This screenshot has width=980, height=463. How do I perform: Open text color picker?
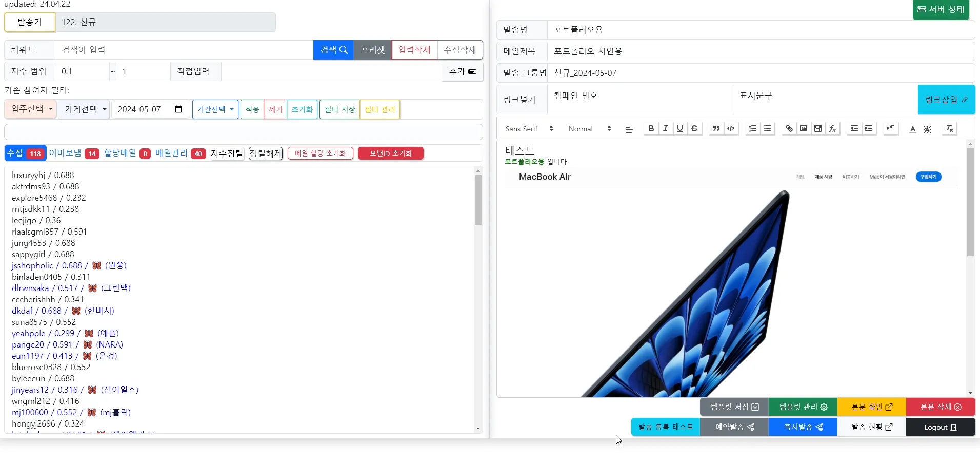912,129
